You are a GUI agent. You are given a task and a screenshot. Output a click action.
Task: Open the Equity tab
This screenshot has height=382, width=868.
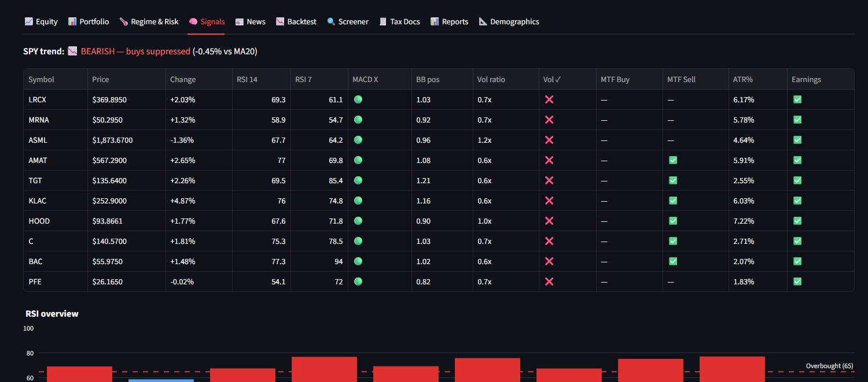(41, 21)
